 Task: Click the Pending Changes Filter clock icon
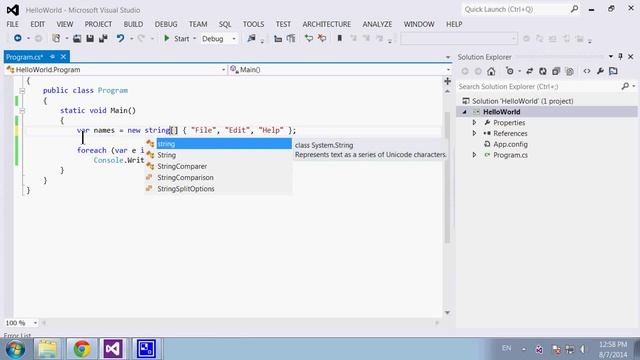tap(510, 71)
